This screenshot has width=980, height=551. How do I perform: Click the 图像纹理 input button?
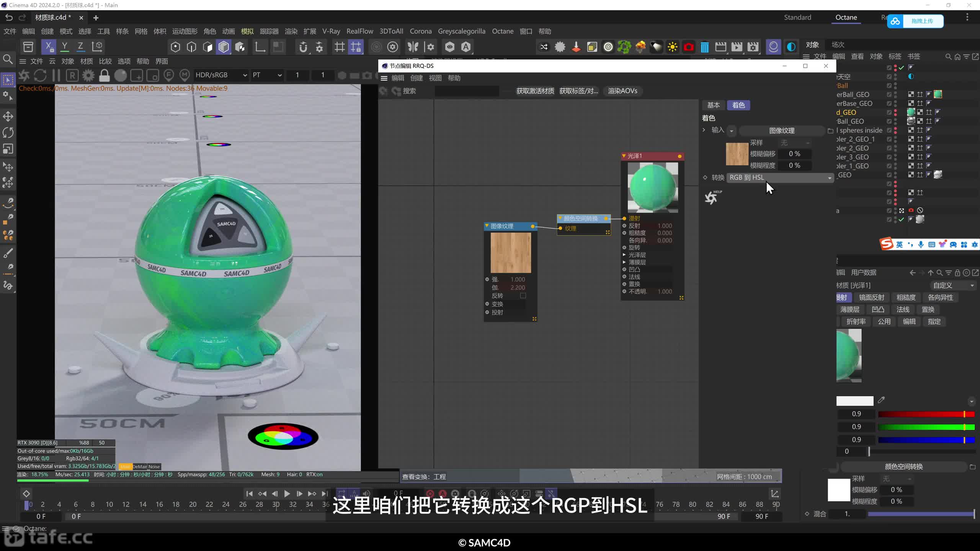[x=782, y=130]
